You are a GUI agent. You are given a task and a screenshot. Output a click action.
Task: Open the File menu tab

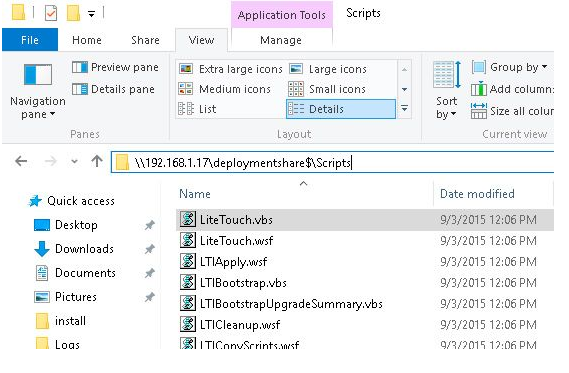[30, 40]
